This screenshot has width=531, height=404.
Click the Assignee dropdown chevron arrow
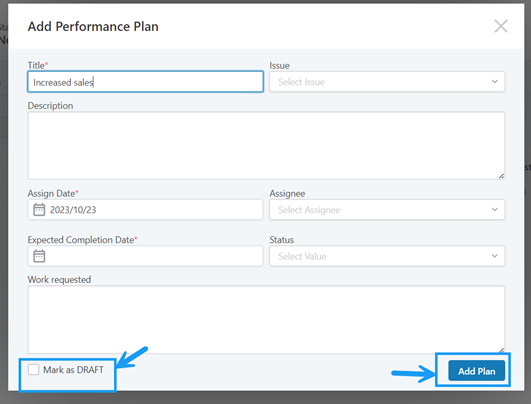tap(494, 210)
